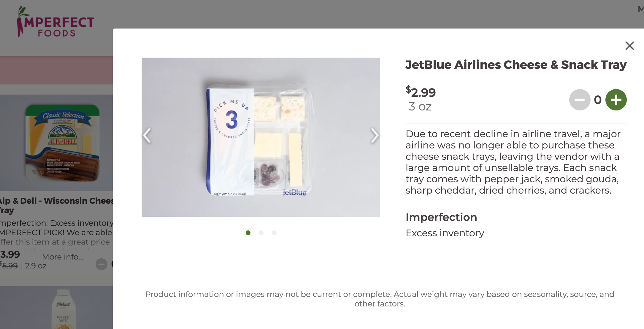Click the JetBlue Airlines Cheese & Snack Tray heading
The image size is (644, 329).
516,65
